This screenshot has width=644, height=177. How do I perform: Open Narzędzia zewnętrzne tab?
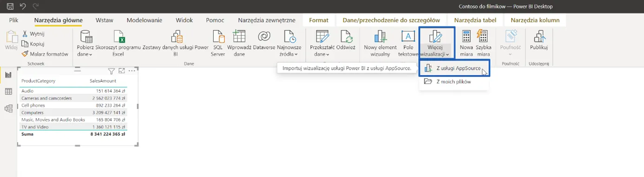point(266,20)
